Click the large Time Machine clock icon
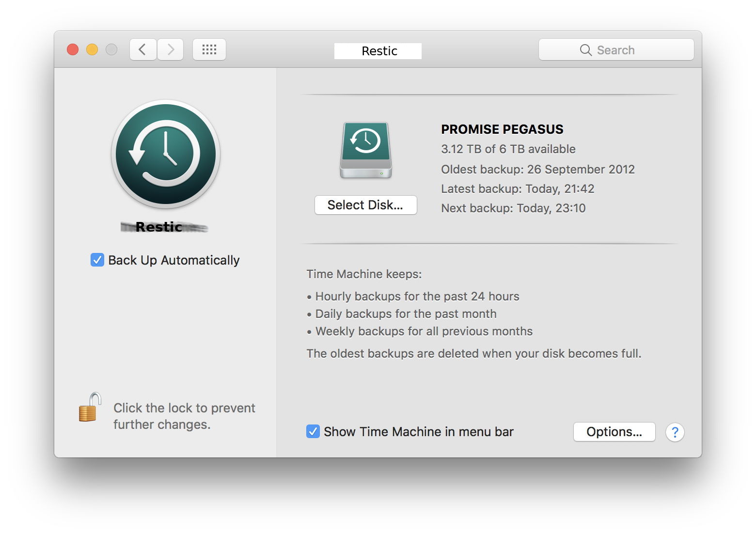 point(166,154)
